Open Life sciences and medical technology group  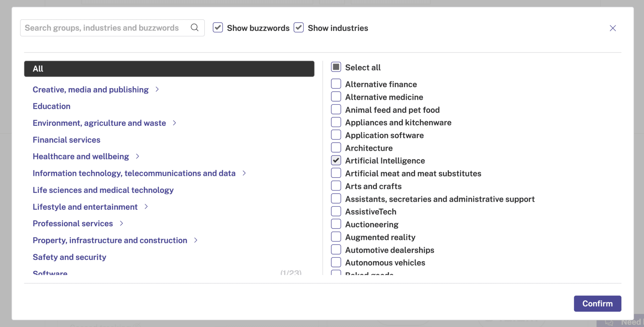click(x=103, y=190)
